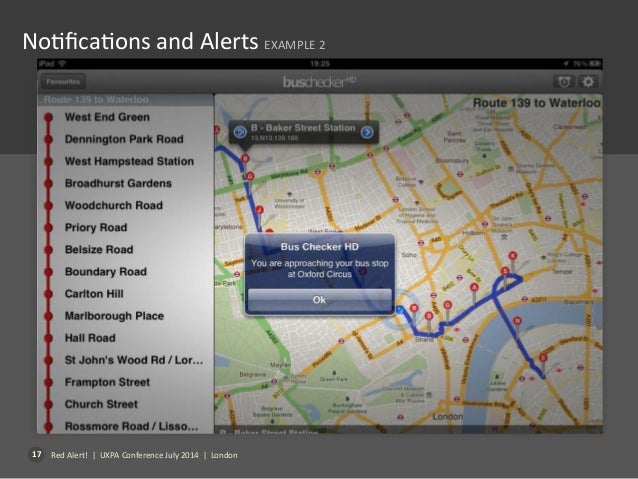
Task: Select pin B under the Baker Street callout
Action: (245, 158)
